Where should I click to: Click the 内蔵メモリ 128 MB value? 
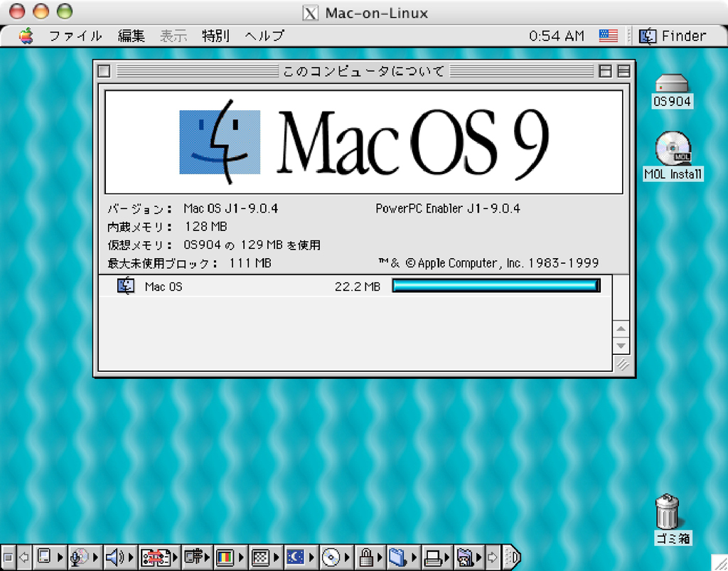205,227
